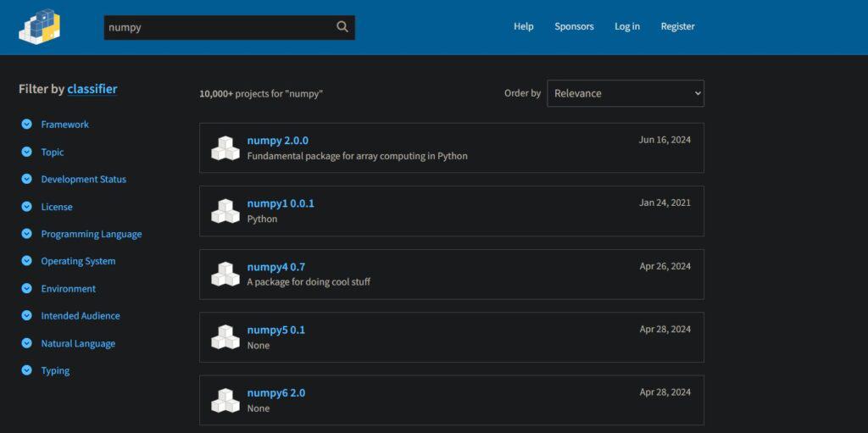Click the 'Python' description under numpy1
Image resolution: width=868 pixels, height=433 pixels.
click(262, 219)
